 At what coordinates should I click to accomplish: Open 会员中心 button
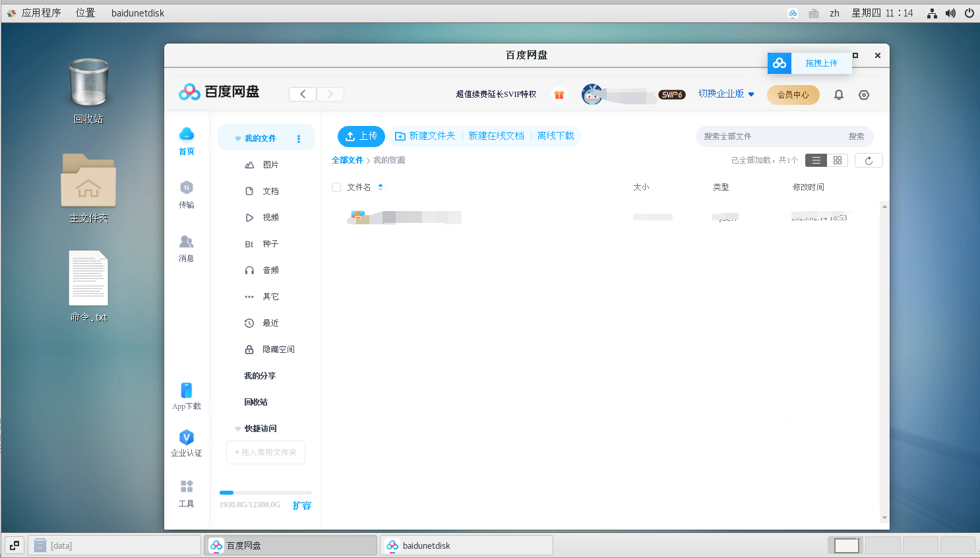pyautogui.click(x=793, y=95)
